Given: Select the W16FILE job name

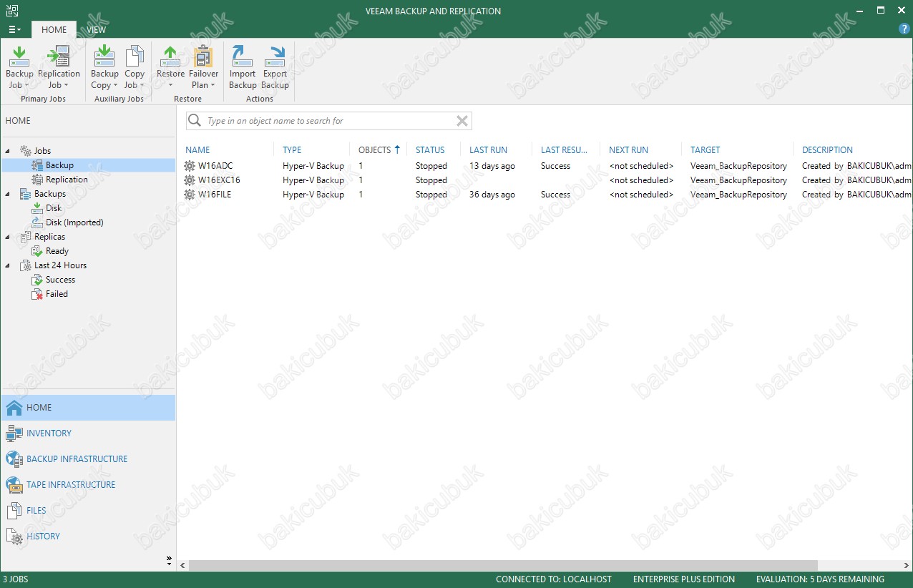Looking at the screenshot, I should [x=215, y=195].
